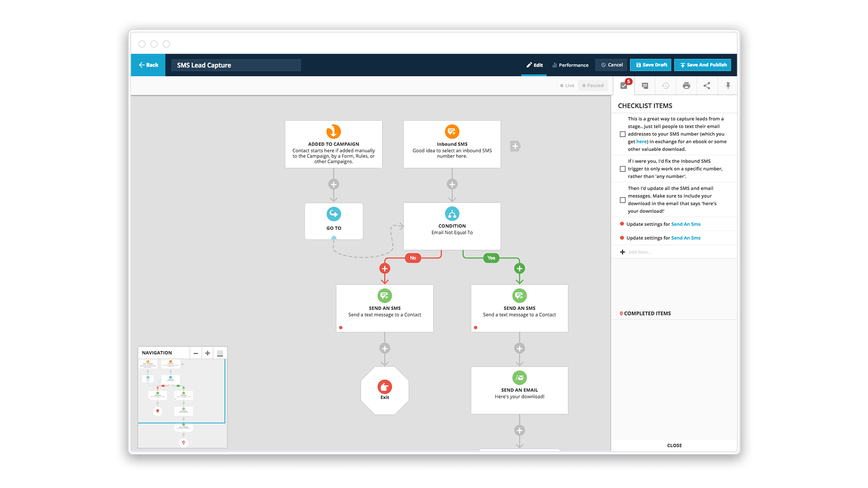This screenshot has height=488, width=868.
Task: Click the Condition node icon
Action: pyautogui.click(x=452, y=214)
